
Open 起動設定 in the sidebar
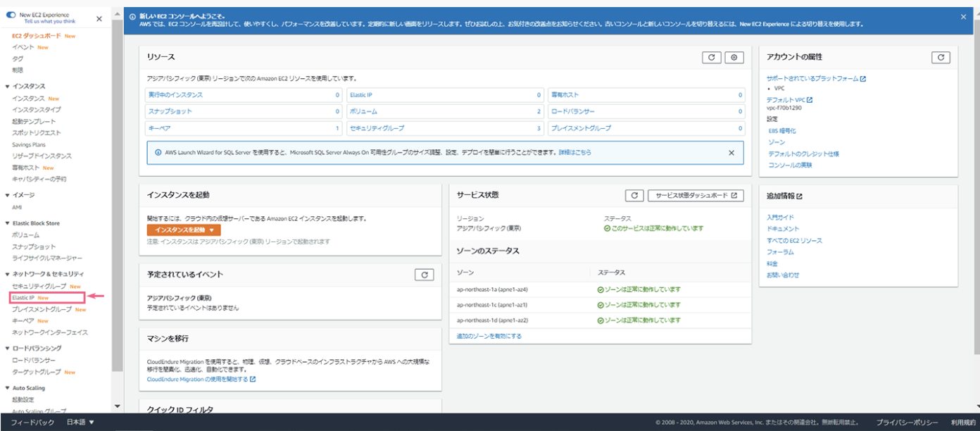point(23,399)
